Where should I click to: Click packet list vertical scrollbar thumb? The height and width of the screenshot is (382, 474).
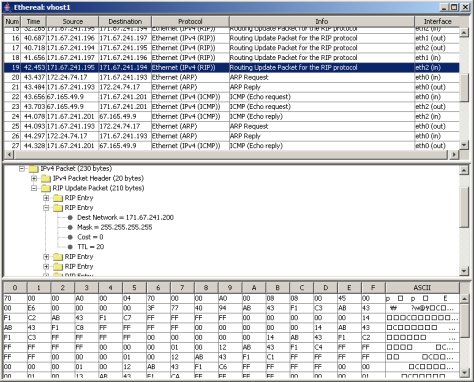click(464, 88)
